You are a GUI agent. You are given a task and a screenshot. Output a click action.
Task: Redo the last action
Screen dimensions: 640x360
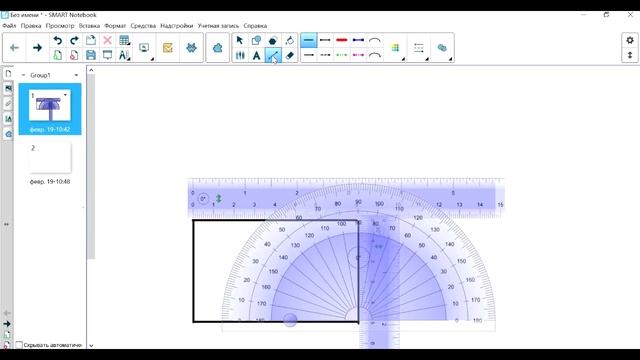(x=74, y=40)
